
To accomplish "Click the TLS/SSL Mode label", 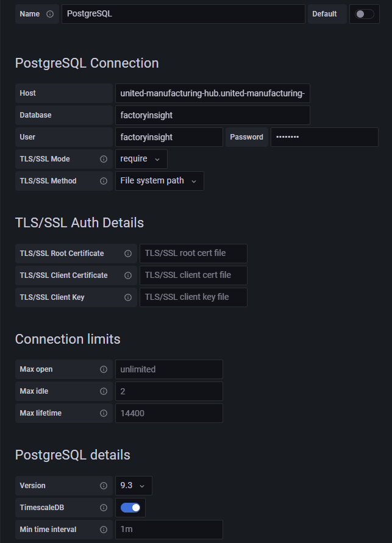I will [45, 159].
